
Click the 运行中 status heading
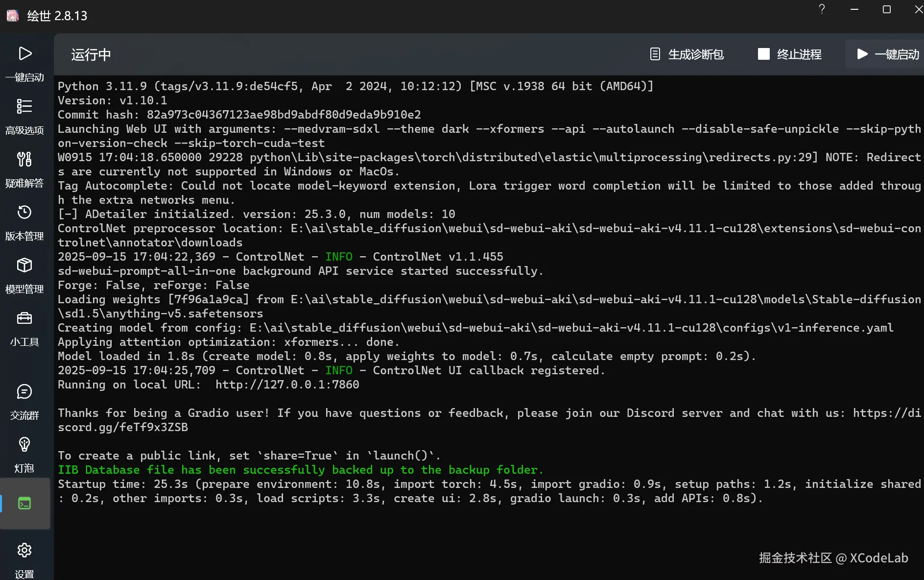(x=91, y=54)
